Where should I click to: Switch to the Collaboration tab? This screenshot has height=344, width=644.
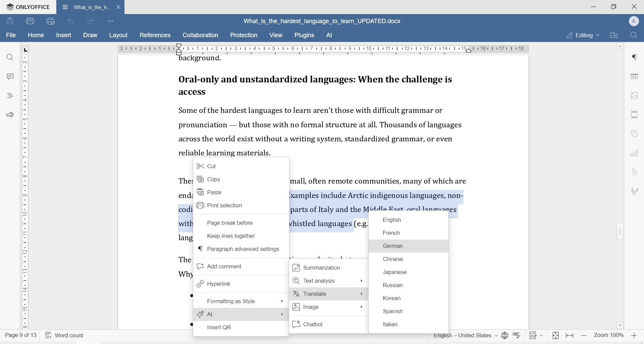tap(200, 35)
